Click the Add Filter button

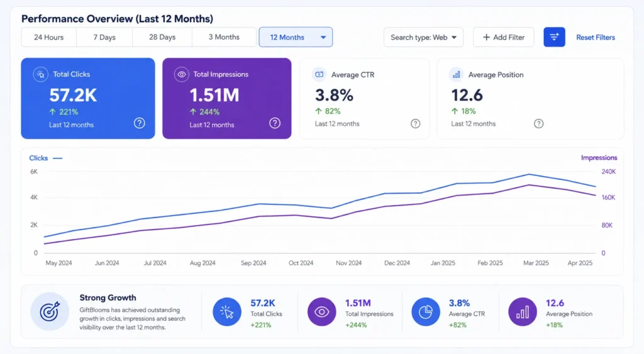(504, 37)
